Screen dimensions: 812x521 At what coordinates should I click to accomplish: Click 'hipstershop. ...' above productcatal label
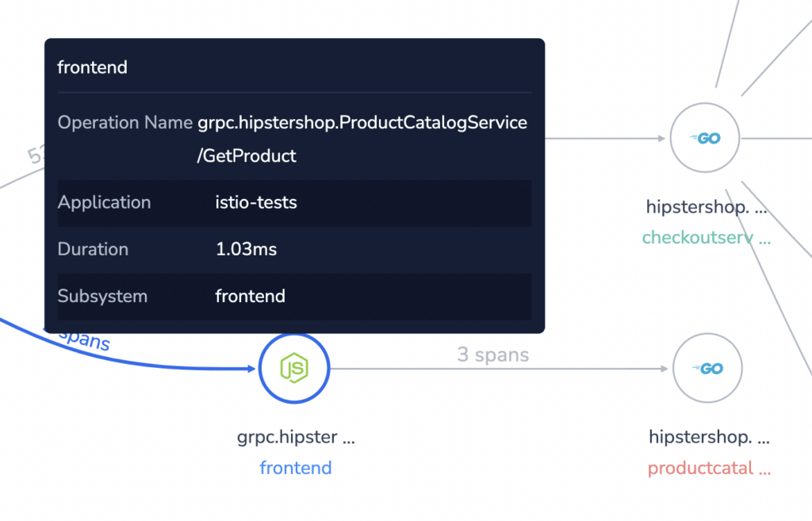point(709,438)
